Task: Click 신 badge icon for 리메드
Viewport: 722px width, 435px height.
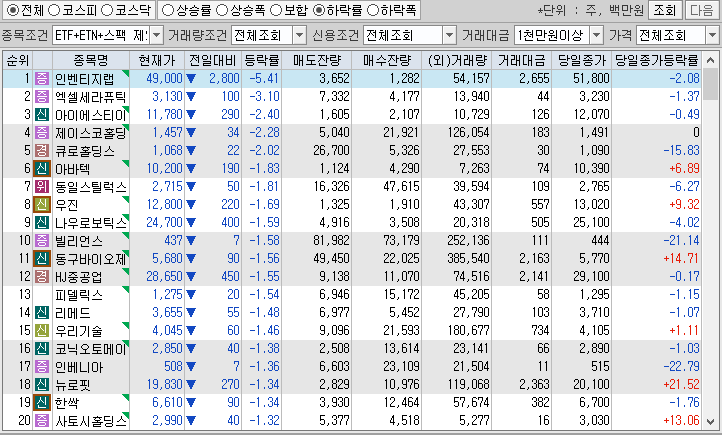Action: click(x=42, y=313)
